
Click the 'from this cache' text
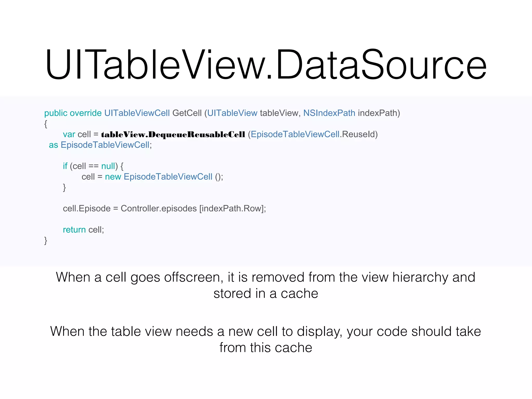pyautogui.click(x=266, y=348)
